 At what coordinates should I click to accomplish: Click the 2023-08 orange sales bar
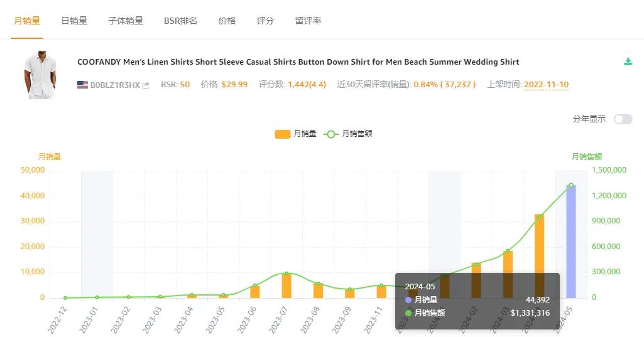pyautogui.click(x=319, y=291)
